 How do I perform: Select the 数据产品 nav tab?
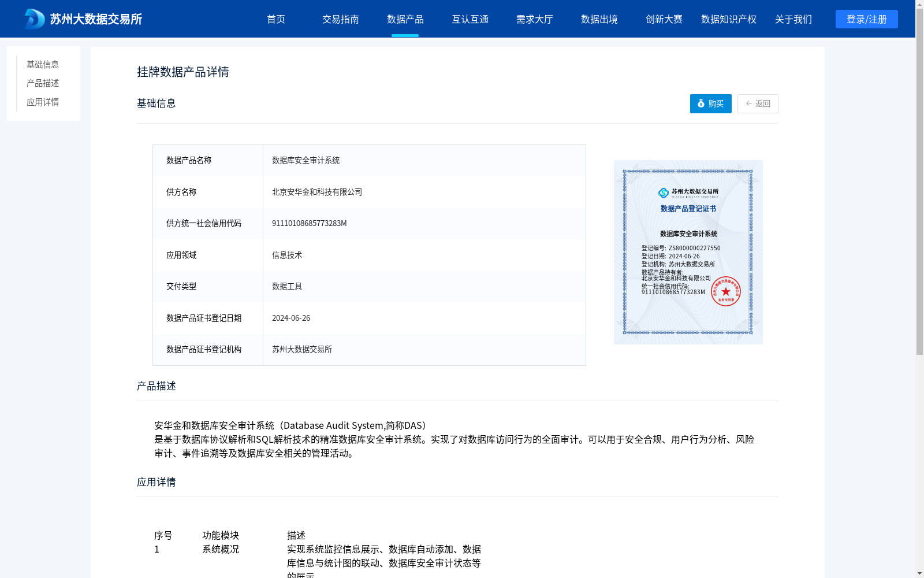(405, 19)
